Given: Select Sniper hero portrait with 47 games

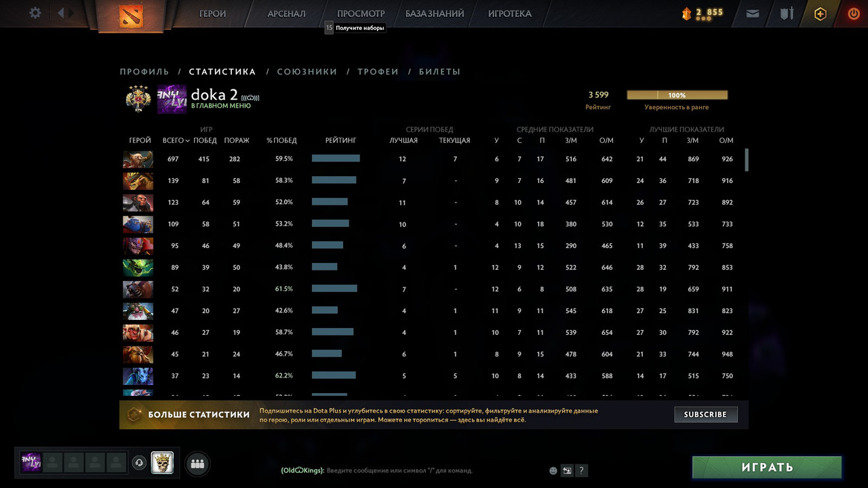Looking at the screenshot, I should 138,311.
